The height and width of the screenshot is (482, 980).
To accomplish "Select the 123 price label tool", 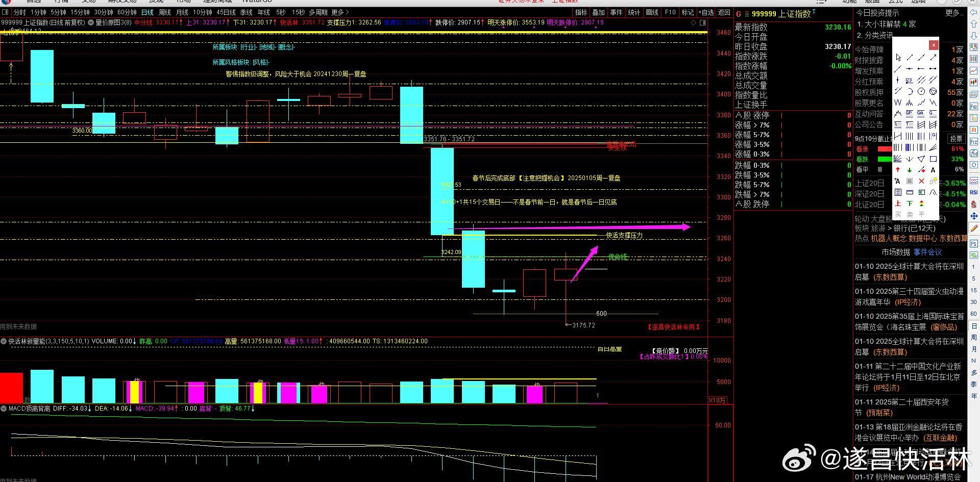I will pos(910,80).
